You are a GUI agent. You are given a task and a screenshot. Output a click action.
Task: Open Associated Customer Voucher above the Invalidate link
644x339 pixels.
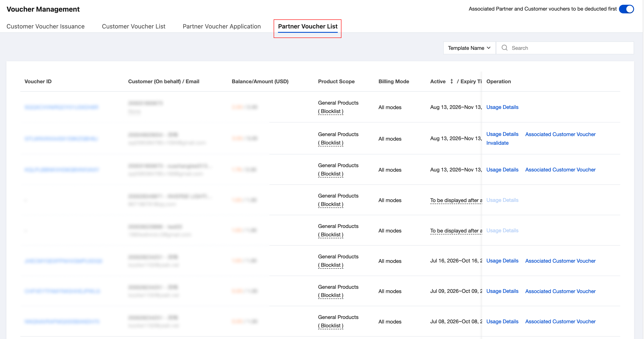[560, 134]
